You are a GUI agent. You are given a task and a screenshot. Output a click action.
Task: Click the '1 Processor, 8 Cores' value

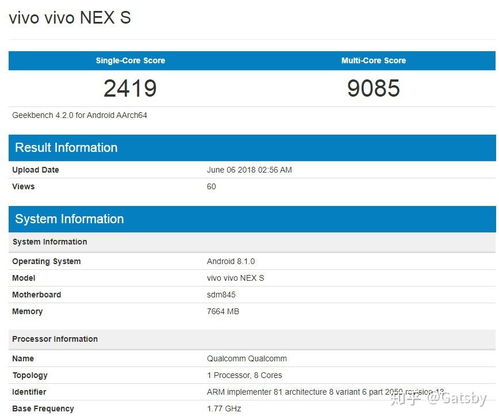pos(245,375)
